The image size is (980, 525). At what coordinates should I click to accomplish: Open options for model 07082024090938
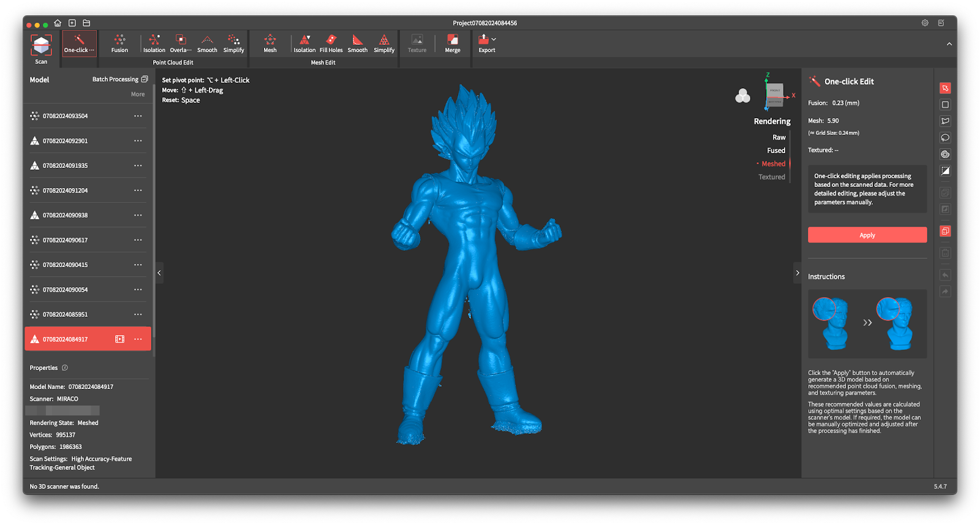click(x=138, y=215)
